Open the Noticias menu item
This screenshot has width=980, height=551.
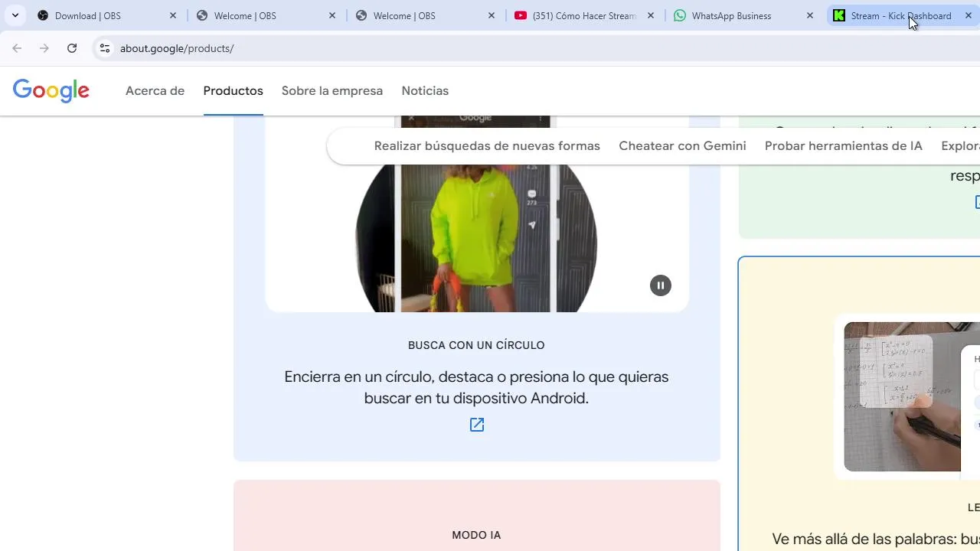tap(425, 90)
